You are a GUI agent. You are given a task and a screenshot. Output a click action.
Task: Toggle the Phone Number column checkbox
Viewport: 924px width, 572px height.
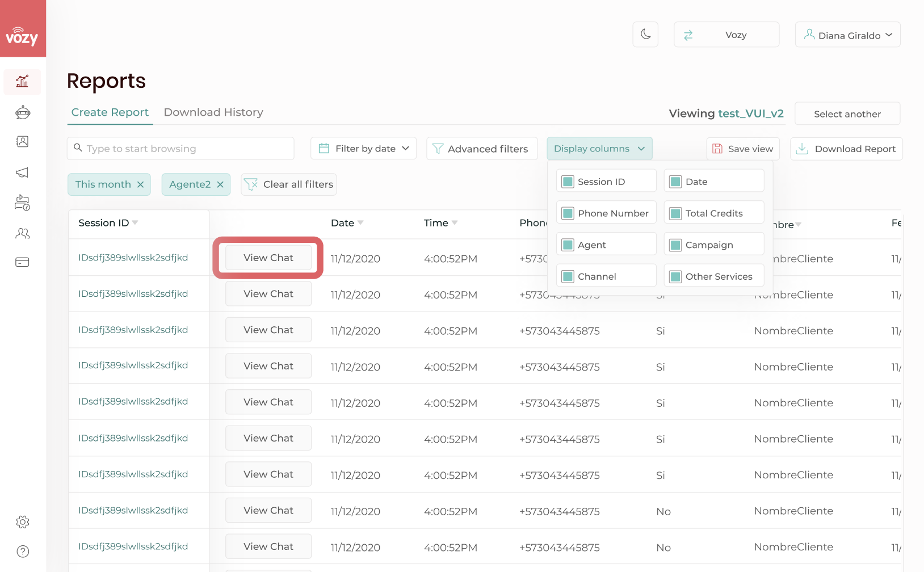coord(568,213)
